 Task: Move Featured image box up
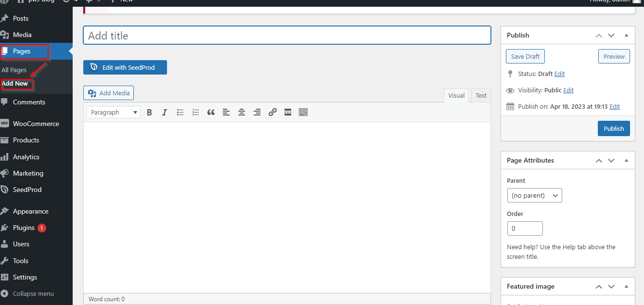coord(599,287)
